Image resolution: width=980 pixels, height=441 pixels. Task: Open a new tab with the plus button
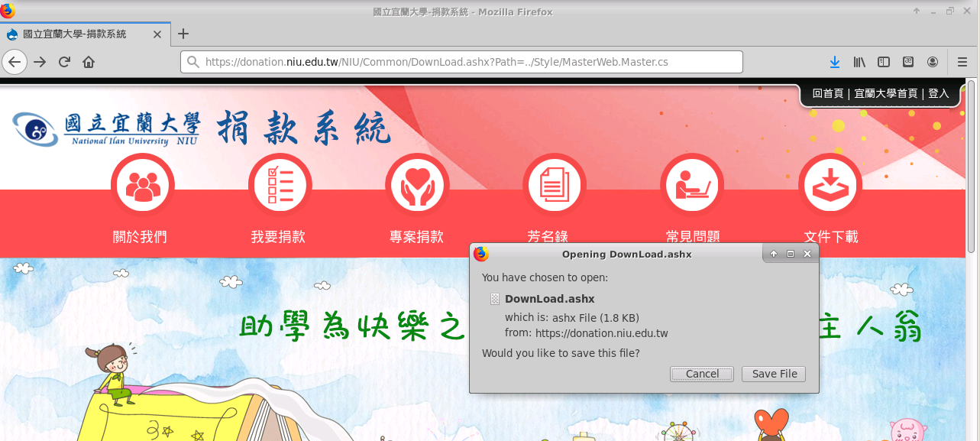(183, 34)
